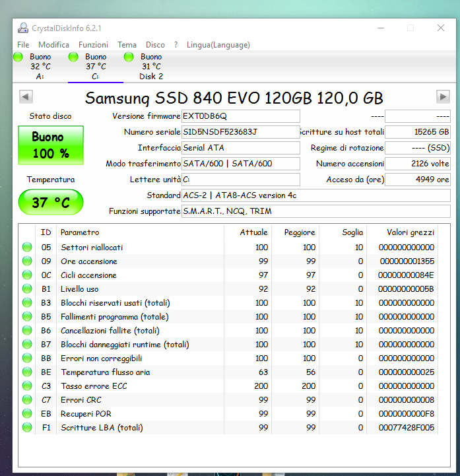Click status dot for Ore accensione row
The image size is (460, 476).
click(x=27, y=261)
